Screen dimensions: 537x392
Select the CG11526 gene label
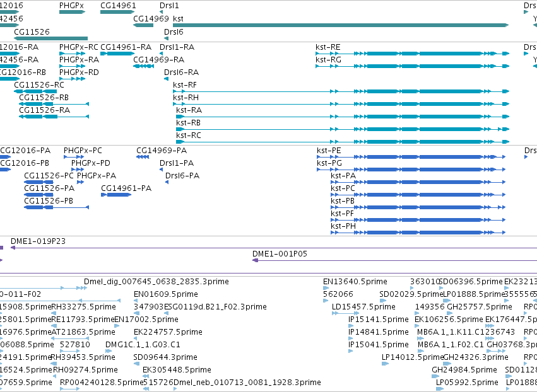click(x=32, y=32)
